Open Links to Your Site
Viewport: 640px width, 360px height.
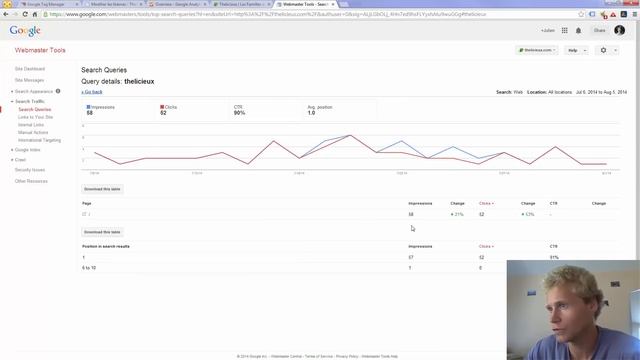coord(36,117)
